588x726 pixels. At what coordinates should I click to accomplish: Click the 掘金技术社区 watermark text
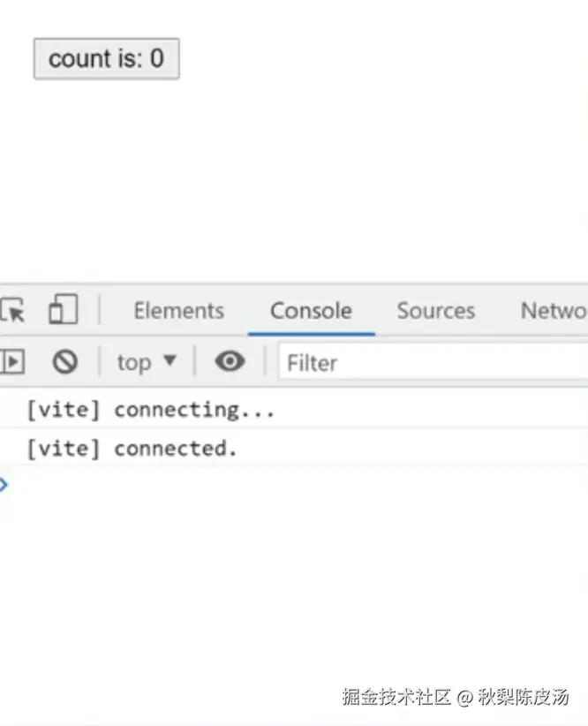[x=396, y=697]
